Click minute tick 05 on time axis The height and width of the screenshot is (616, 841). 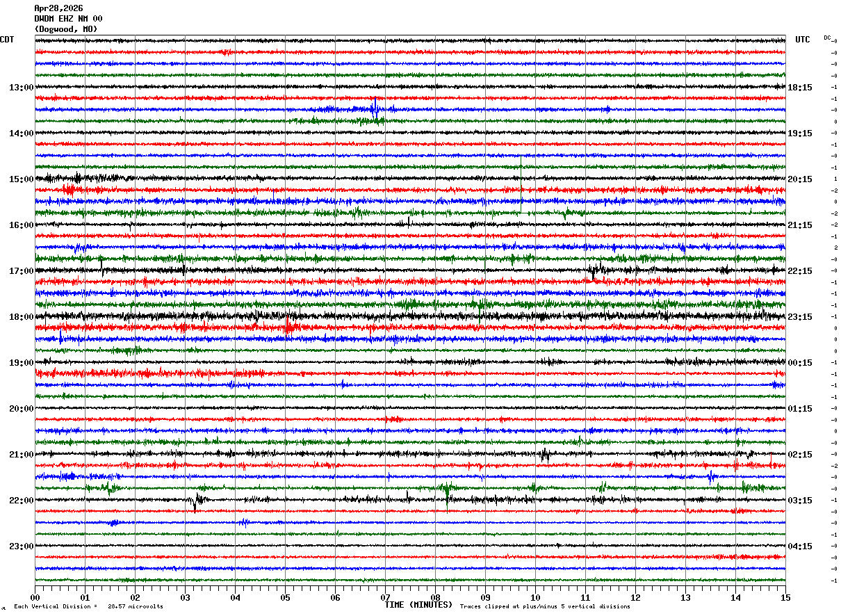tap(285, 597)
